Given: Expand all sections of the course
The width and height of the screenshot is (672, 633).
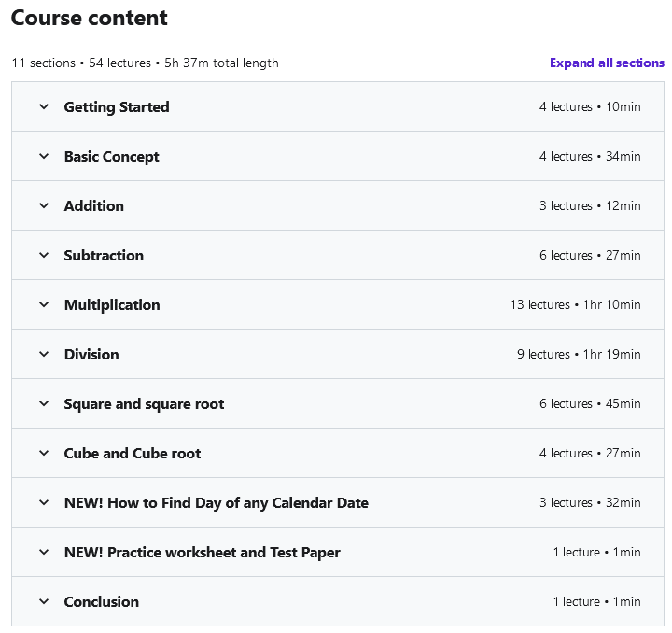Looking at the screenshot, I should (607, 63).
